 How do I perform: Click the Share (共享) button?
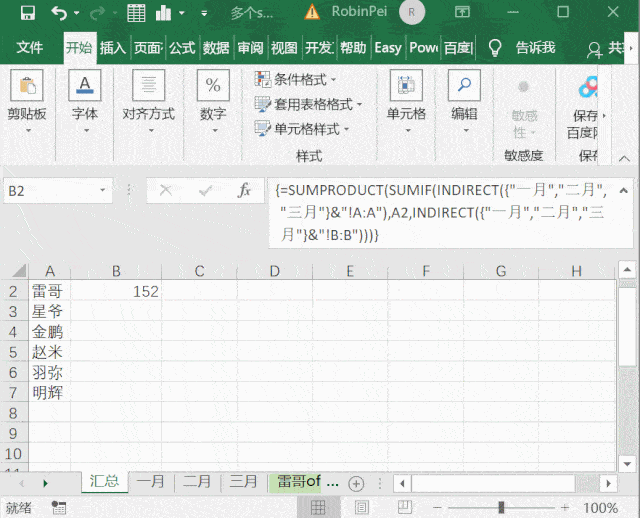coord(605,49)
